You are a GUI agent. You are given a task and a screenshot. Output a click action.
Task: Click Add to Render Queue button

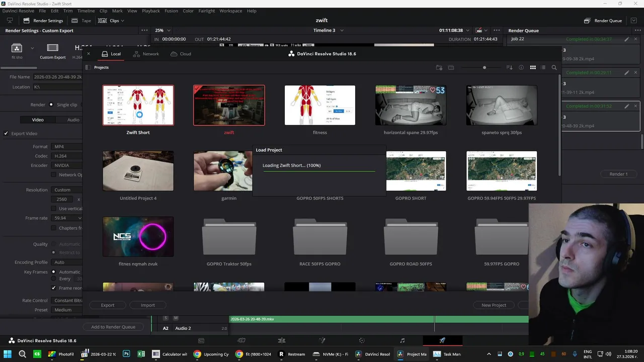[x=113, y=327]
